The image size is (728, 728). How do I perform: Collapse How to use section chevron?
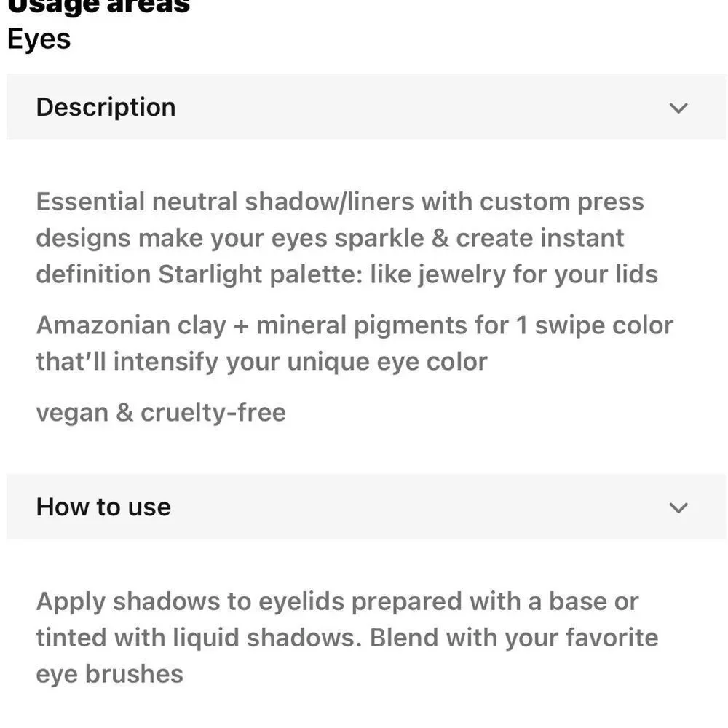(678, 507)
